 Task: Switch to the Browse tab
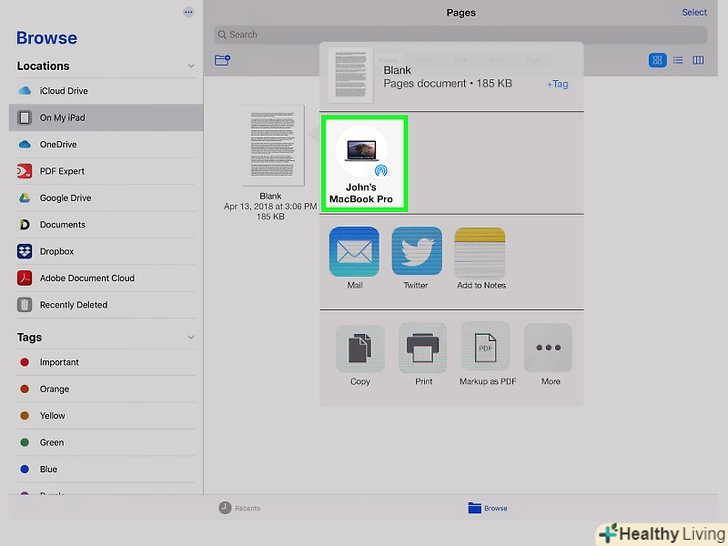click(x=488, y=508)
